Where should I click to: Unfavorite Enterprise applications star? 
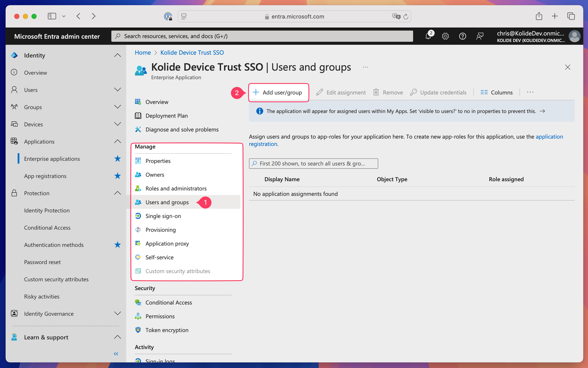(117, 159)
